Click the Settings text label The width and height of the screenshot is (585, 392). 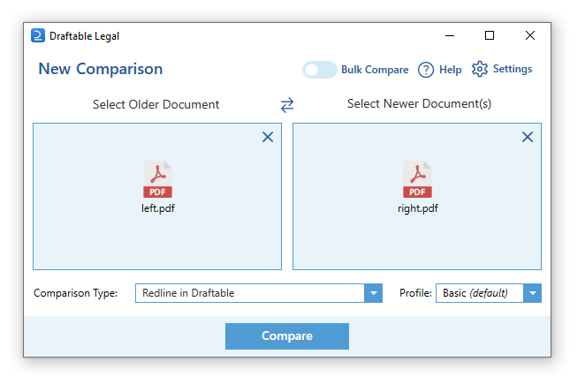coord(513,69)
